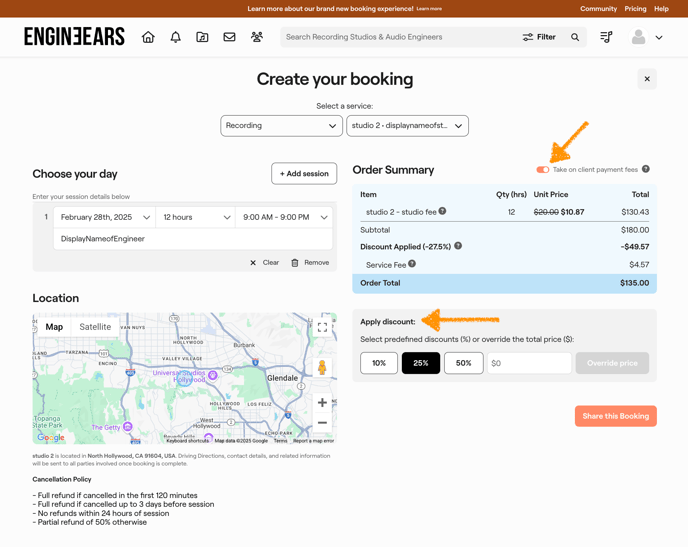Click the map fullscreen icon
The image size is (688, 547).
click(322, 327)
